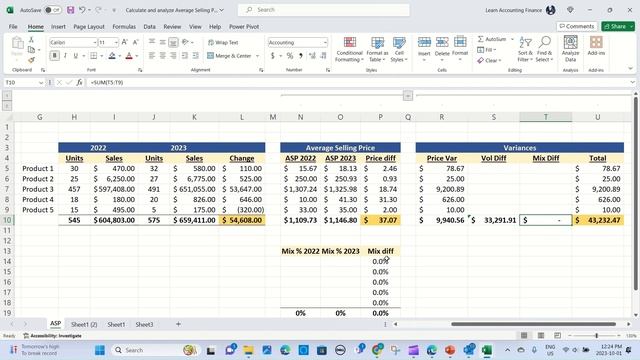The height and width of the screenshot is (360, 640).
Task: Toggle the AutoSave switch
Action: pyautogui.click(x=53, y=10)
